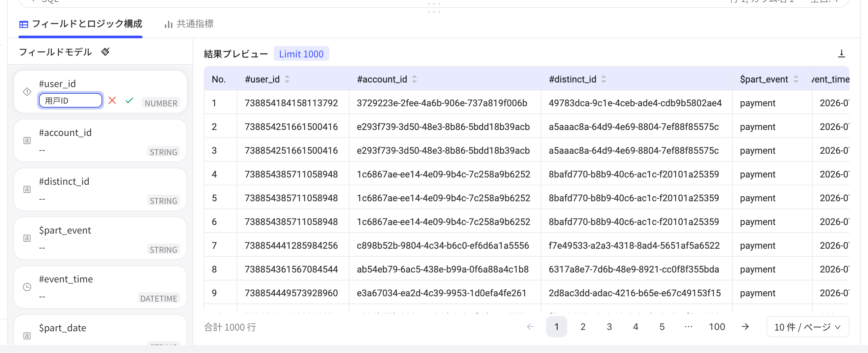Select the #account_id field card
868x353 pixels.
[100, 140]
